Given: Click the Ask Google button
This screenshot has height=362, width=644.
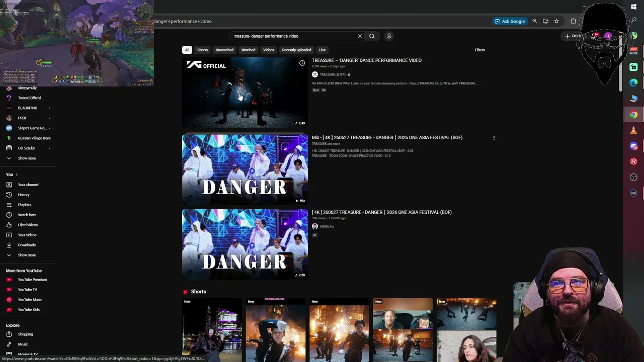Looking at the screenshot, I should point(510,21).
